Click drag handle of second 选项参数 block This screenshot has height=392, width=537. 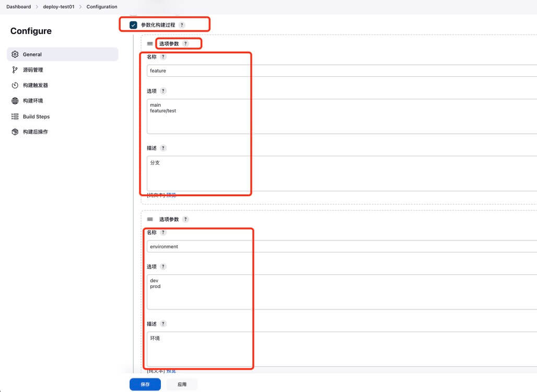coord(150,220)
